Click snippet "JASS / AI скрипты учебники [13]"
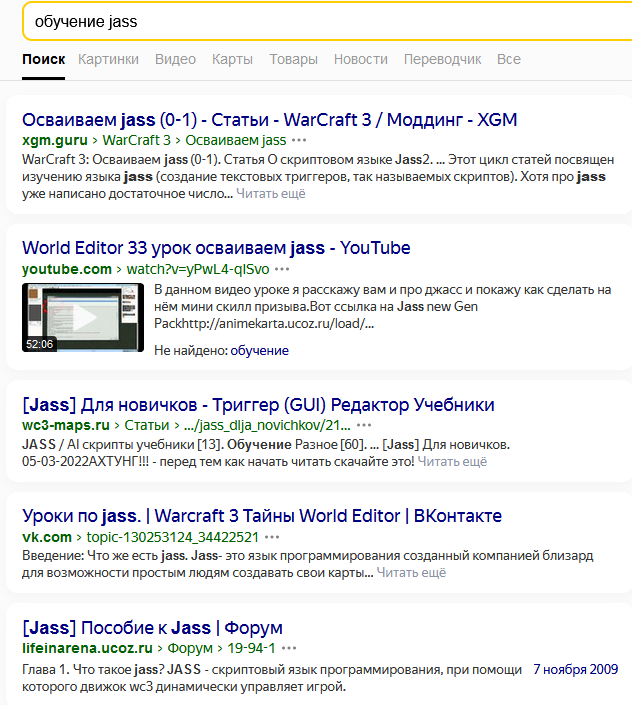The image size is (632, 705). click(122, 445)
